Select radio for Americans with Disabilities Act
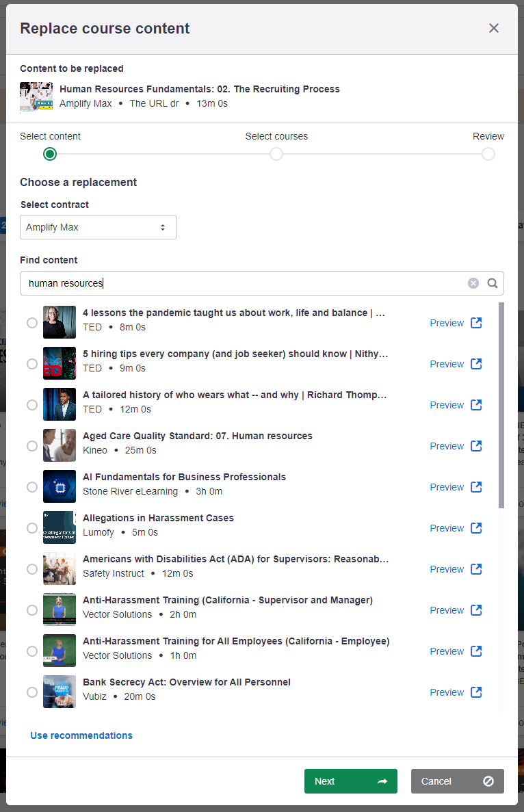524x812 pixels. click(32, 568)
